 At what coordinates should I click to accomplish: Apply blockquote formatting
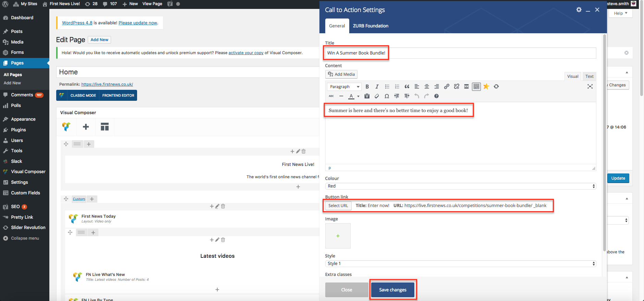407,87
